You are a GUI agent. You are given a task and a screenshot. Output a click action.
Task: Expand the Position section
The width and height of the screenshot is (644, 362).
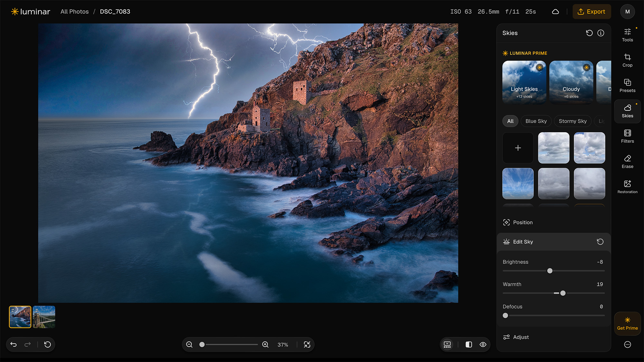554,222
